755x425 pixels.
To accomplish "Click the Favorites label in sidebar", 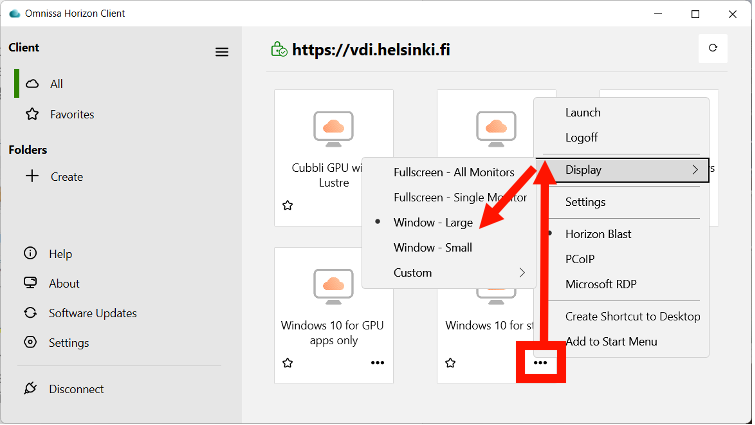I will [x=72, y=115].
